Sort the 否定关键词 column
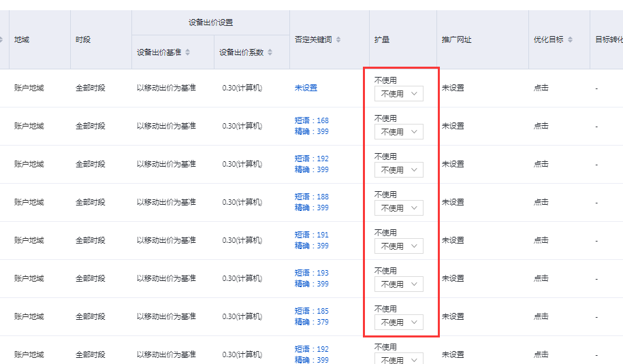This screenshot has height=364, width=623. tap(338, 39)
